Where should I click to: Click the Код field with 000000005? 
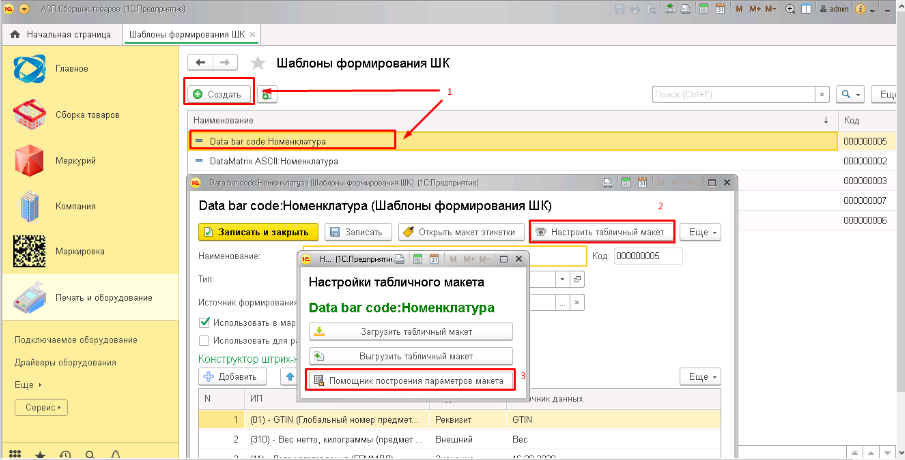[648, 256]
